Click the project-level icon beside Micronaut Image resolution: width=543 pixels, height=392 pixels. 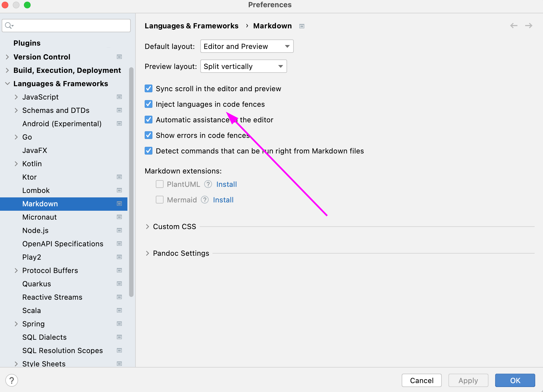click(119, 217)
